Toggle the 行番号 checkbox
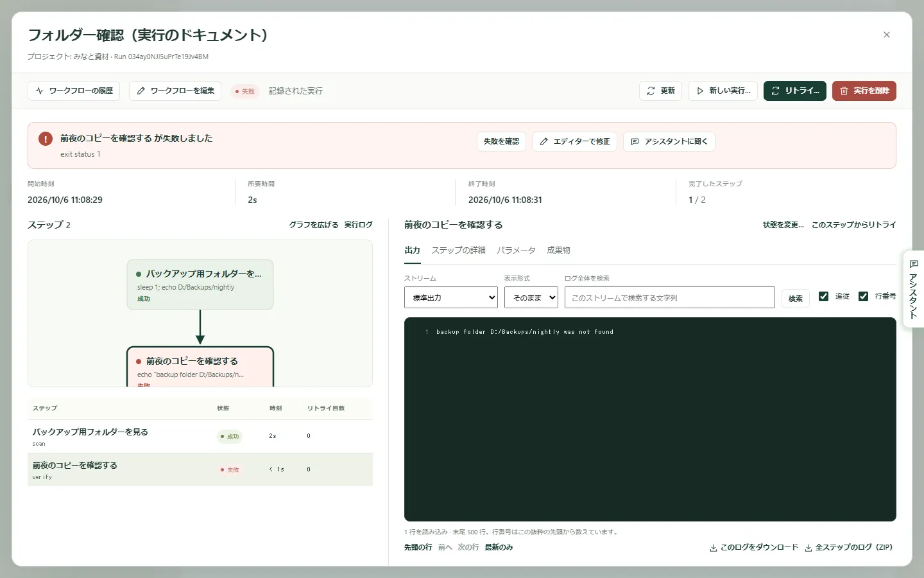The image size is (924, 578). point(864,296)
